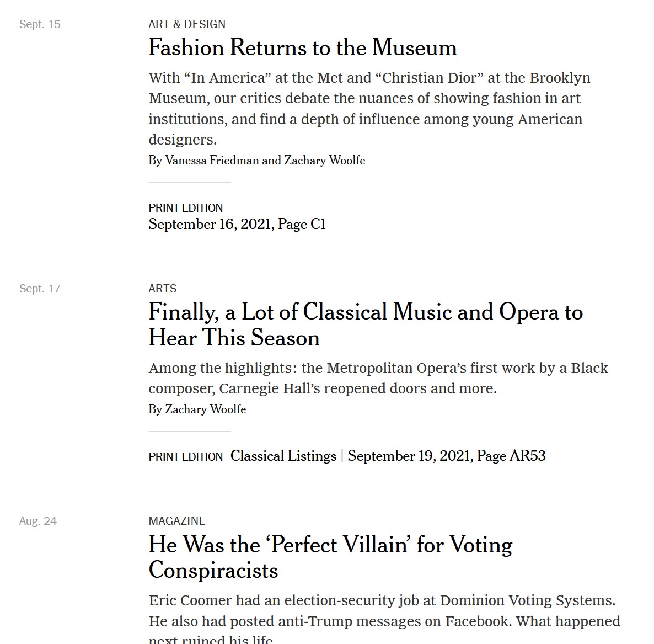Image resolution: width=654 pixels, height=644 pixels.
Task: Click the summary starting 'Among the highlights'
Action: [x=378, y=378]
